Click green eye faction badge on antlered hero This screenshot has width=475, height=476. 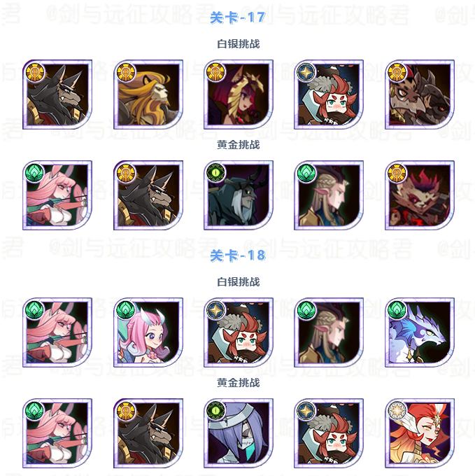click(215, 173)
